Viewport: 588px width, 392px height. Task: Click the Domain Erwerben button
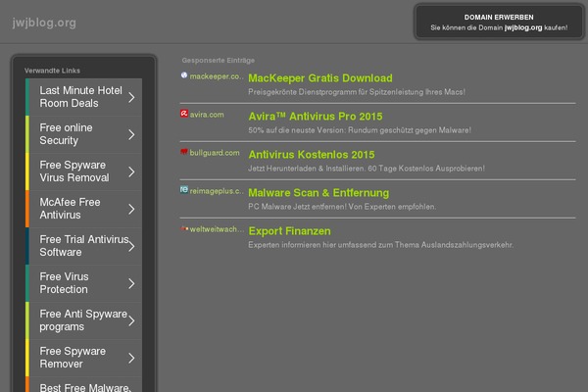499,23
